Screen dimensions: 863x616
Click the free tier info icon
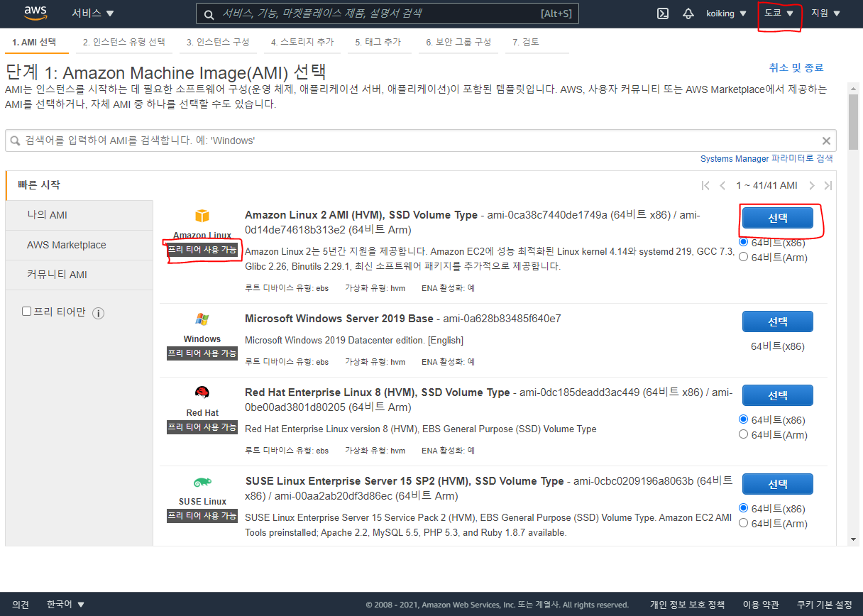click(99, 313)
